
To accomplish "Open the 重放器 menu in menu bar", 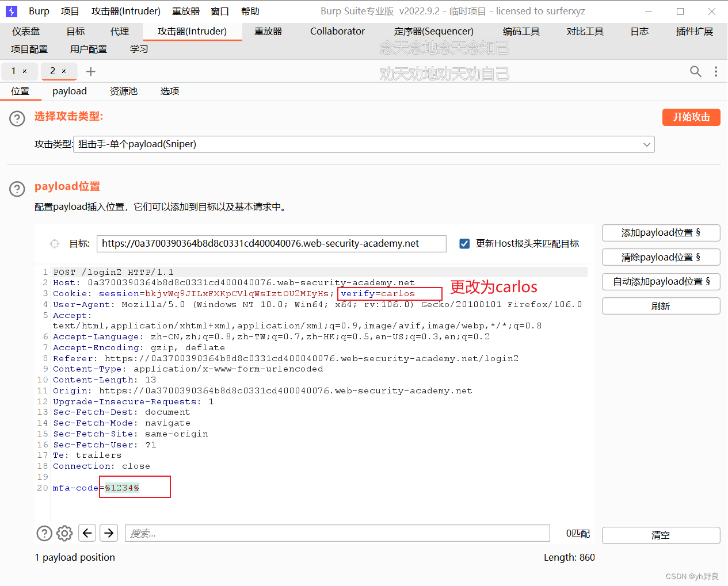I will (186, 11).
